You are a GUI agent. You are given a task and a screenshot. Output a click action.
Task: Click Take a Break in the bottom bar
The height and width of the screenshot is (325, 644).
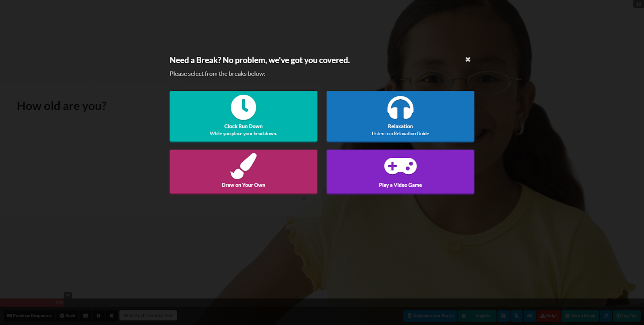coord(580,316)
